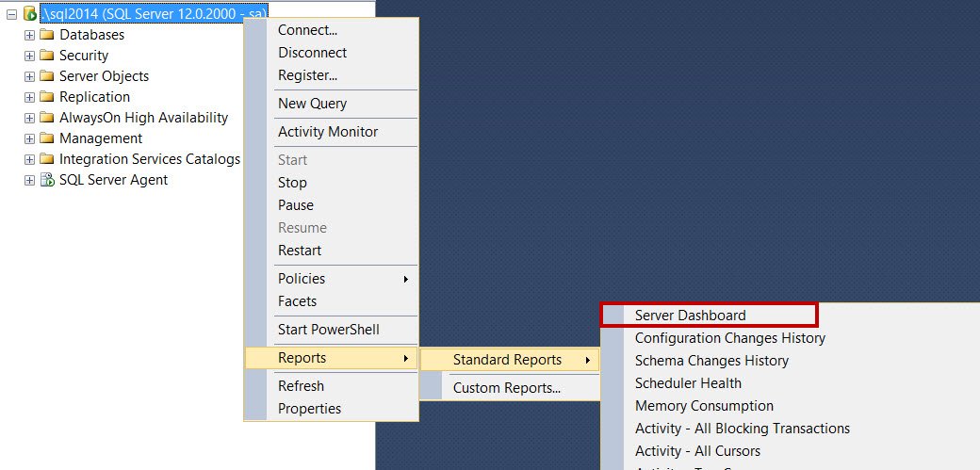The width and height of the screenshot is (980, 470).
Task: Launch Activity Monitor from the menu
Action: tap(332, 132)
